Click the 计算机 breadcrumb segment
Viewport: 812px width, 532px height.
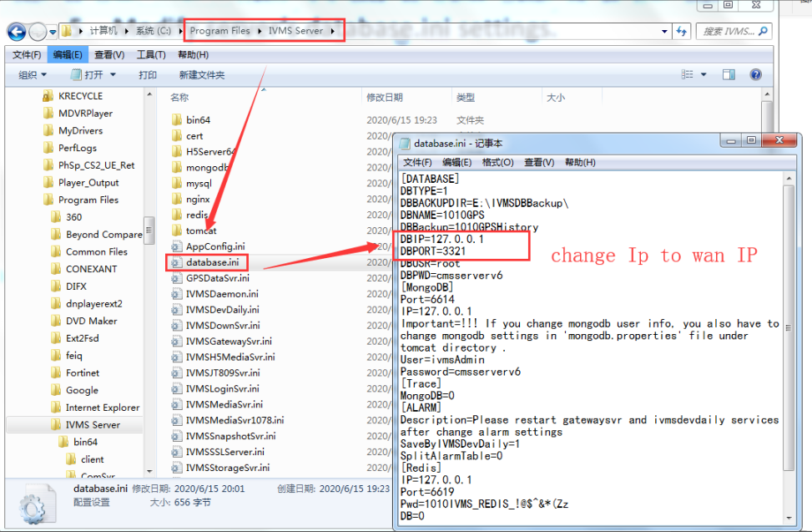[x=103, y=31]
